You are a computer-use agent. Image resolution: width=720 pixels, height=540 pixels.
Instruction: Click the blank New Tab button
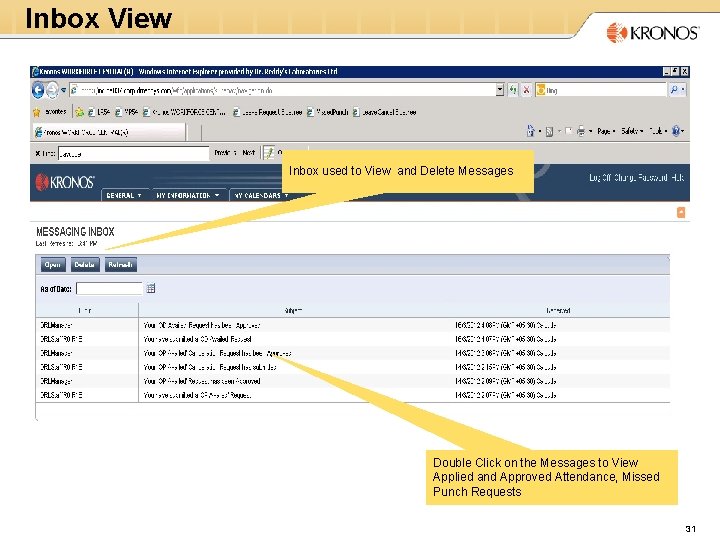click(194, 133)
